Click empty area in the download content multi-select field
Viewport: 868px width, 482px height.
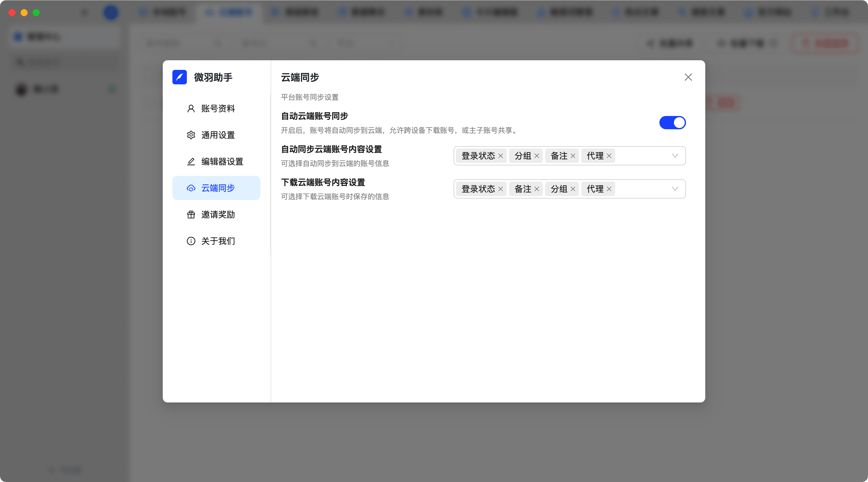click(642, 189)
